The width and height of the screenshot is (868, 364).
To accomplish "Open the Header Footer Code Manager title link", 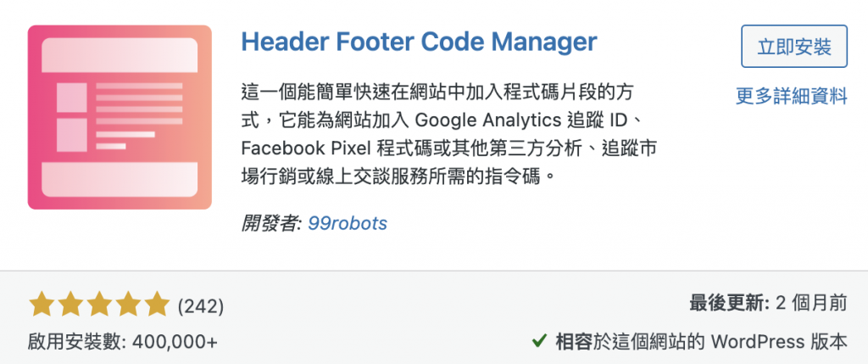I will (x=419, y=42).
